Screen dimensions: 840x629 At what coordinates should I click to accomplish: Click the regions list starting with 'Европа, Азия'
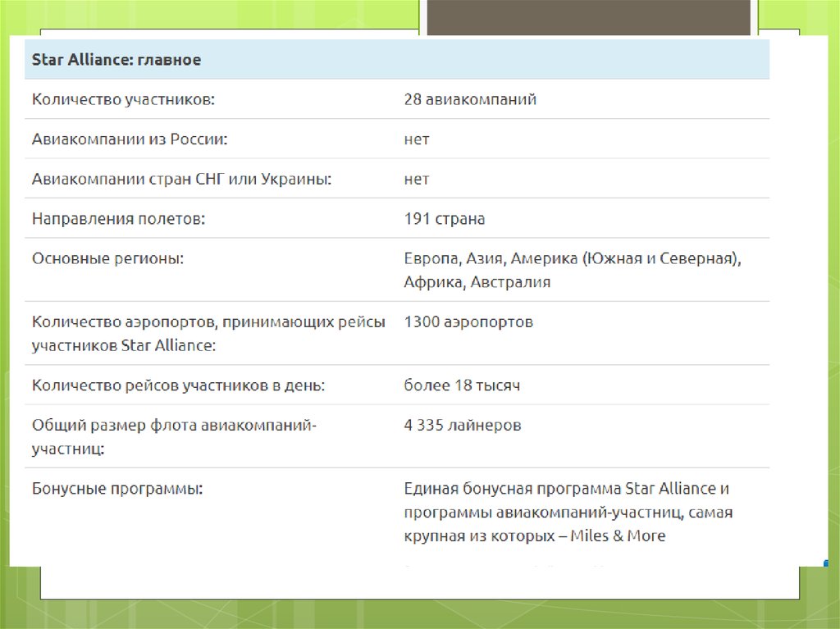coord(572,270)
